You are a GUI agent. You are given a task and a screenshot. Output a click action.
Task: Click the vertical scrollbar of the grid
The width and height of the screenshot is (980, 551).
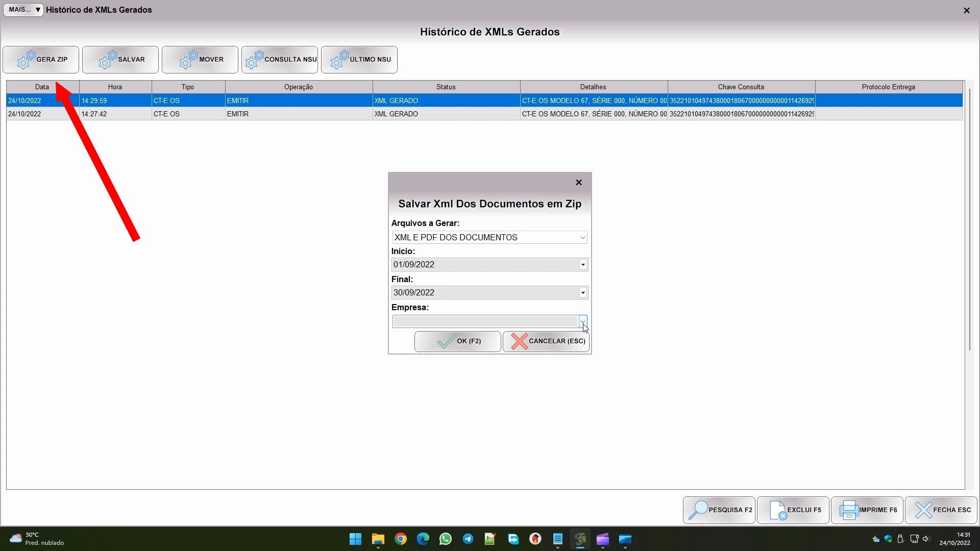click(x=969, y=219)
